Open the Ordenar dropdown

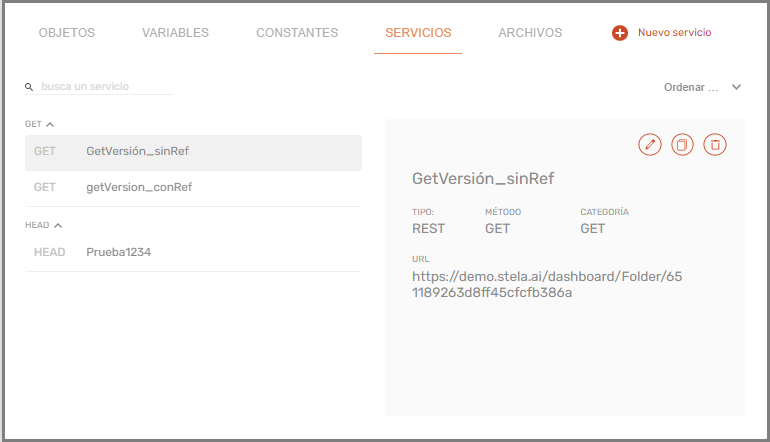coord(702,87)
